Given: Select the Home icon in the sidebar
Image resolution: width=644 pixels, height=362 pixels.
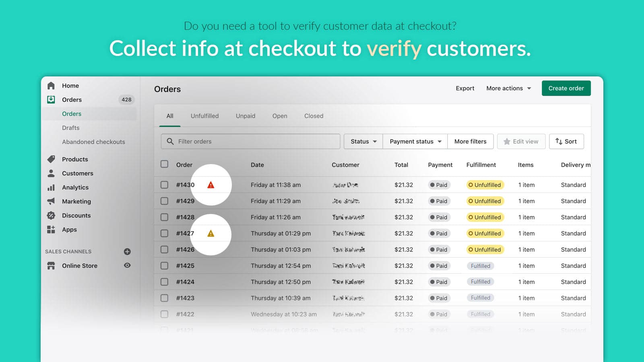Looking at the screenshot, I should [51, 85].
